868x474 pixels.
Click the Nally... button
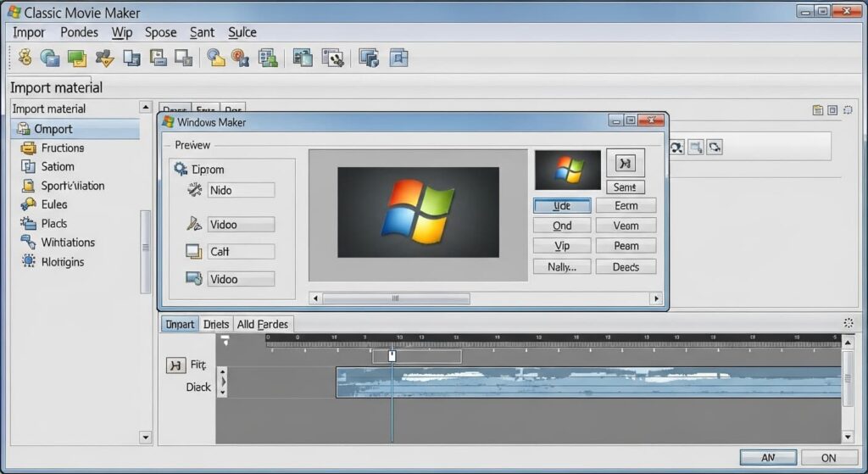pos(562,267)
